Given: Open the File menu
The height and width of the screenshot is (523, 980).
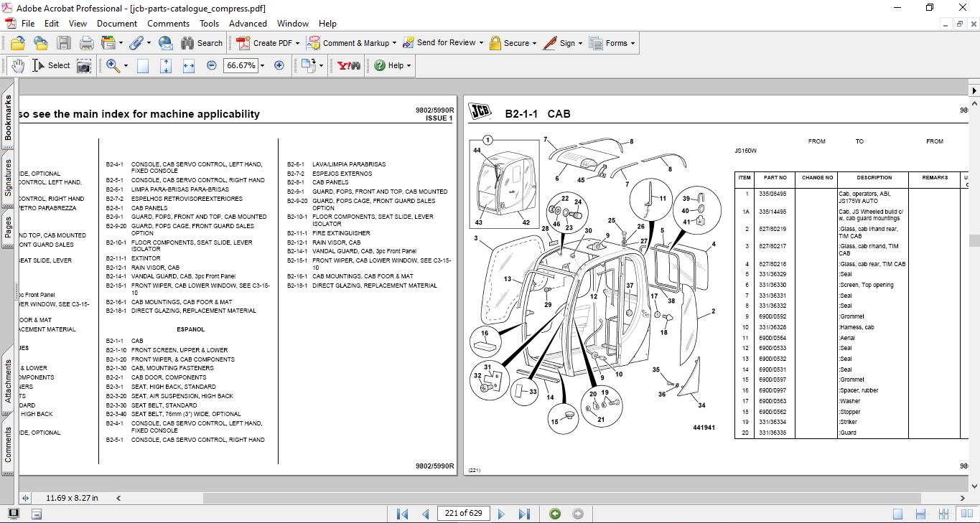Looking at the screenshot, I should coord(28,24).
